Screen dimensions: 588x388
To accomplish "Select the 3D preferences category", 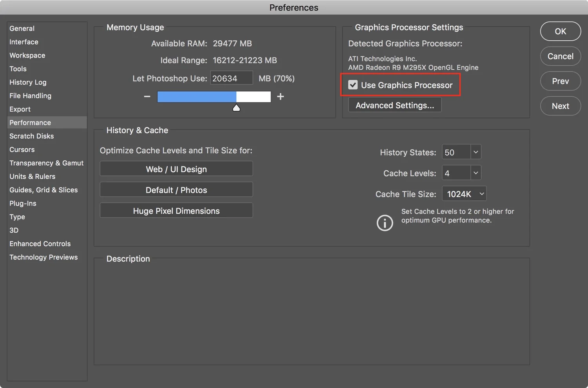I will click(14, 230).
